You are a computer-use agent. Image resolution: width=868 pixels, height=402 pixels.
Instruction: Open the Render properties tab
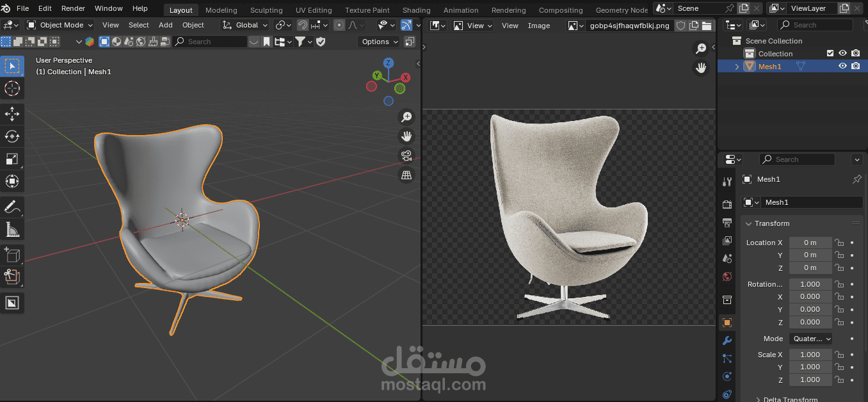click(x=727, y=204)
